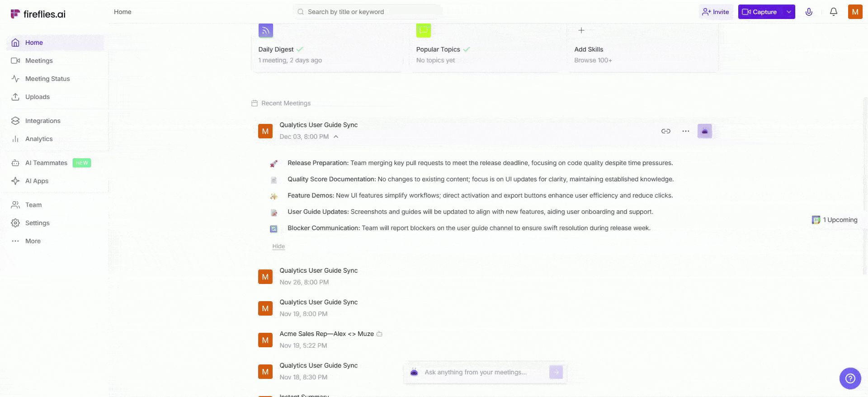Viewport: 868px width, 397px height.
Task: Click the User Guide Updates summary line
Action: click(470, 212)
